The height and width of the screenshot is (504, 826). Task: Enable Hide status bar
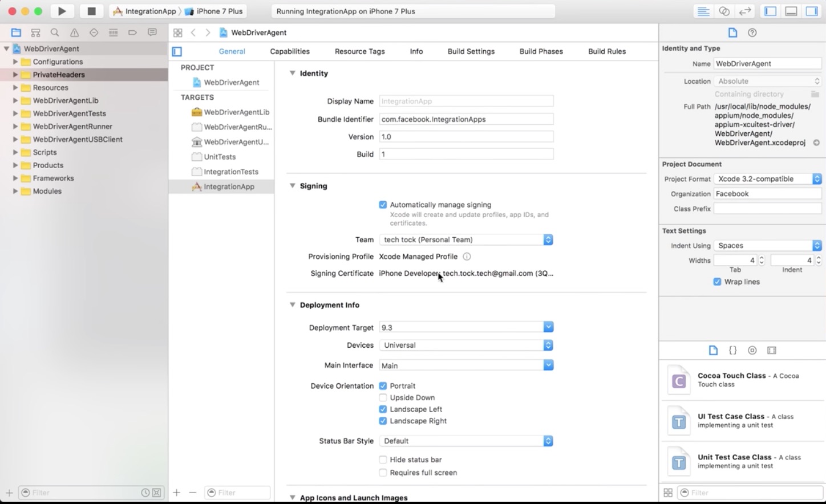pyautogui.click(x=383, y=460)
